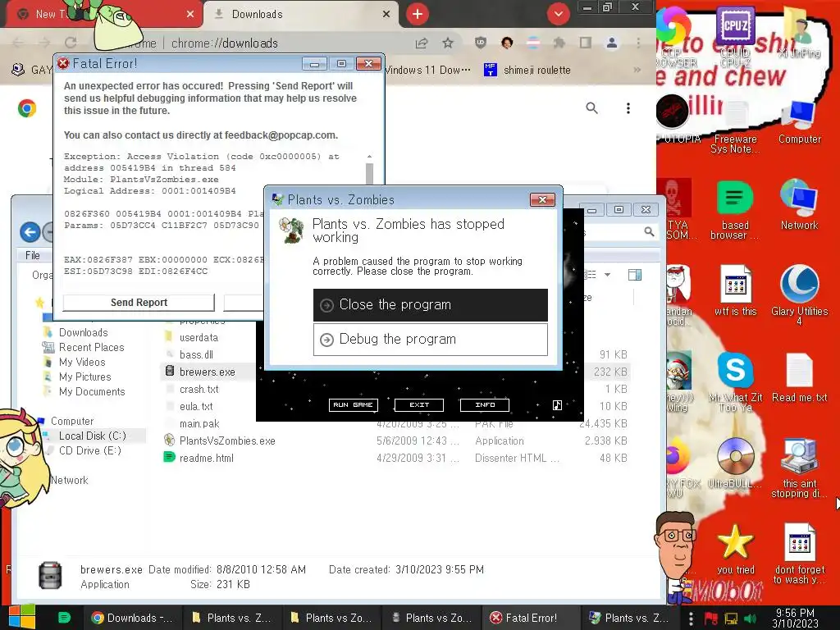The height and width of the screenshot is (630, 840).
Task: Open dont forget to wash y... file
Action: pos(799,554)
